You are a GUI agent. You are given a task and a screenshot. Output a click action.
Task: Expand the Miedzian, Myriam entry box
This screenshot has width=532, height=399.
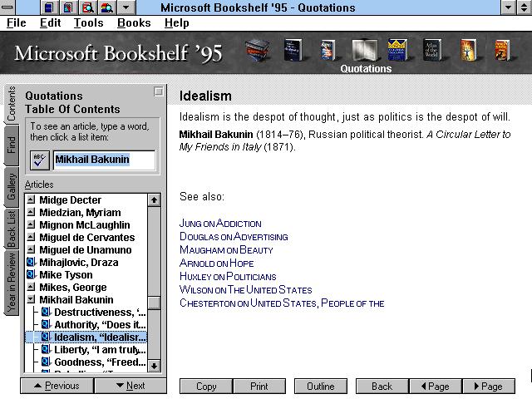(31, 212)
